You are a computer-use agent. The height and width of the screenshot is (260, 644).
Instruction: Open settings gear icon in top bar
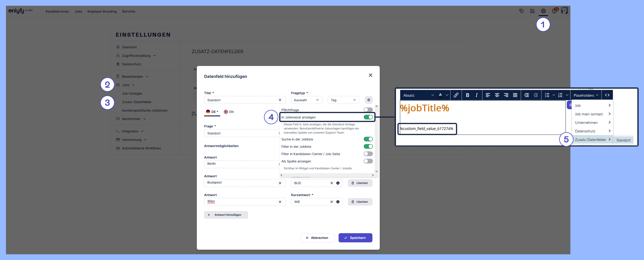(543, 11)
